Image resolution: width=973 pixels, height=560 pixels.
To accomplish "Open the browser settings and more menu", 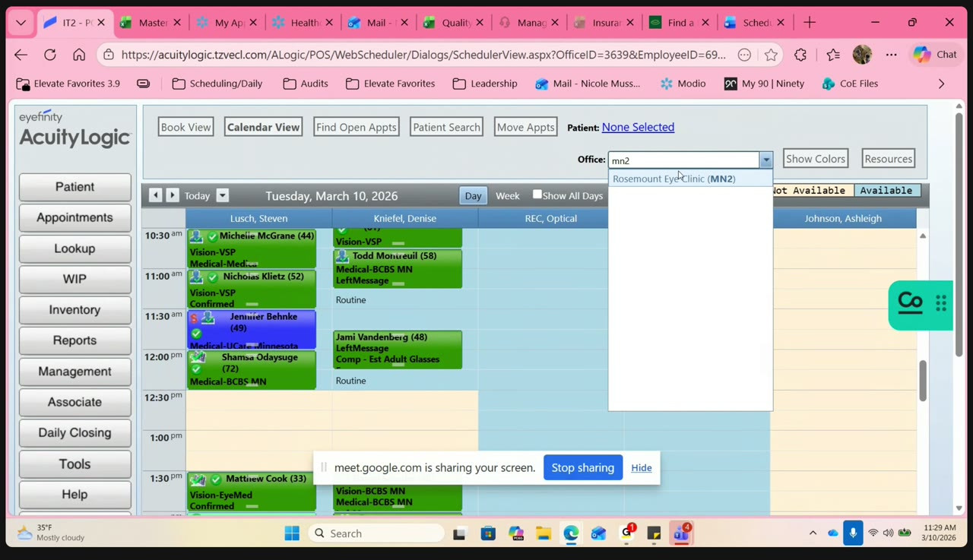I will coord(891,55).
